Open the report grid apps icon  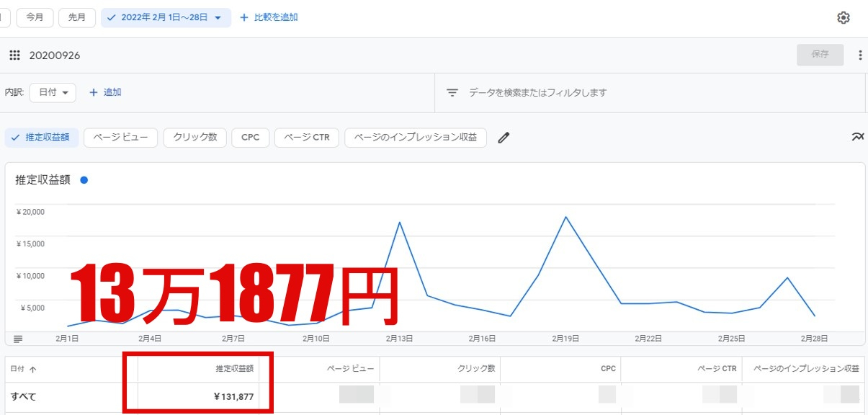point(14,55)
